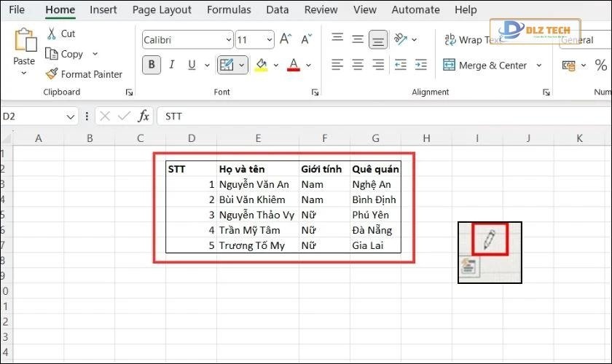
Task: Open the Fill Color dropdown arrow
Action: pos(276,65)
